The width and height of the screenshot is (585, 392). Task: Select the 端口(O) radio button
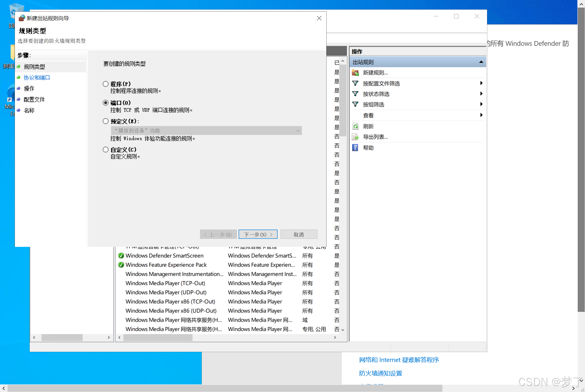106,103
